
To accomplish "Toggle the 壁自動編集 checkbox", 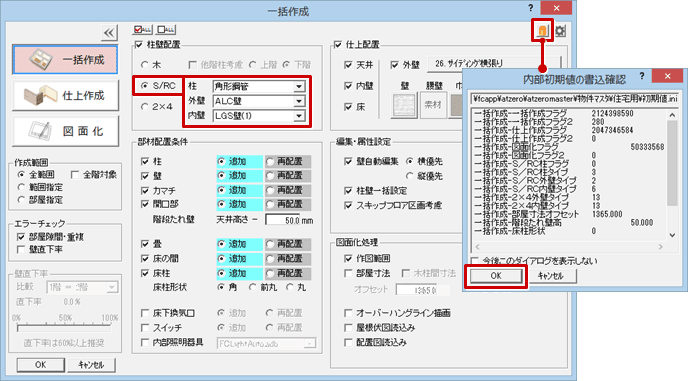I will (x=348, y=162).
